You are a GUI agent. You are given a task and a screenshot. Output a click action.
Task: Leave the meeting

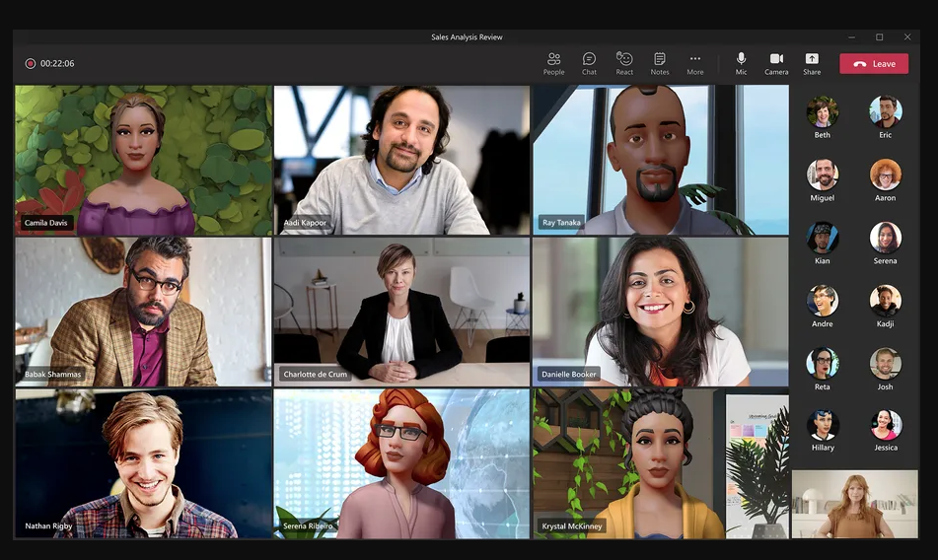pyautogui.click(x=874, y=63)
